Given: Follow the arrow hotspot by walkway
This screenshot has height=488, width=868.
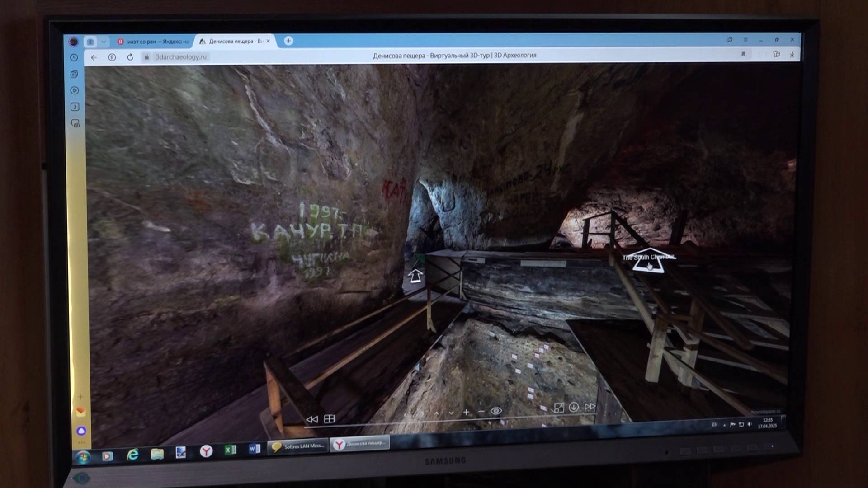Looking at the screenshot, I should pyautogui.click(x=415, y=276).
